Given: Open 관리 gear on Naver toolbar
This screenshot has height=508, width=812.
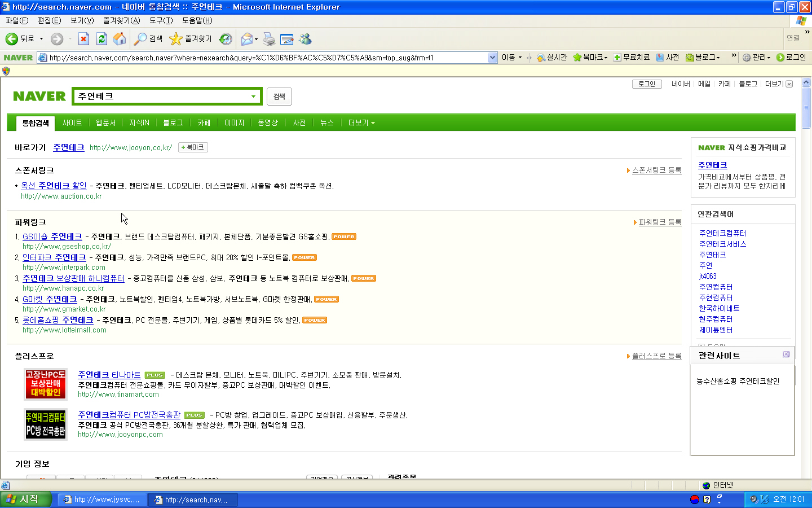Looking at the screenshot, I should click(x=756, y=58).
